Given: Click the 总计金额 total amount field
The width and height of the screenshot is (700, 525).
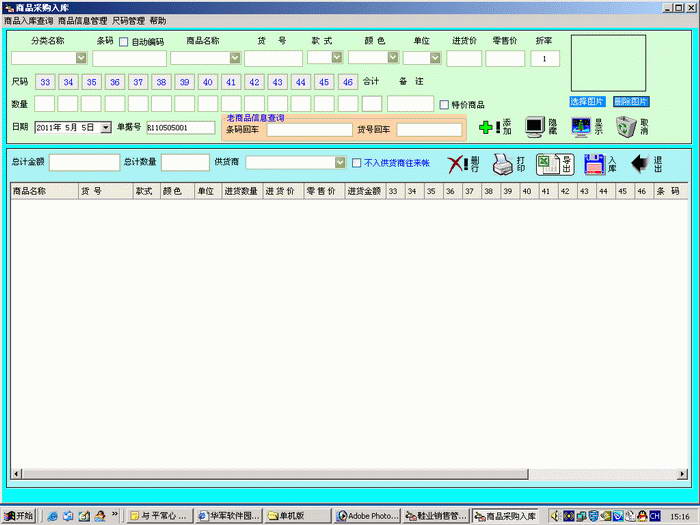Looking at the screenshot, I should click(x=84, y=162).
